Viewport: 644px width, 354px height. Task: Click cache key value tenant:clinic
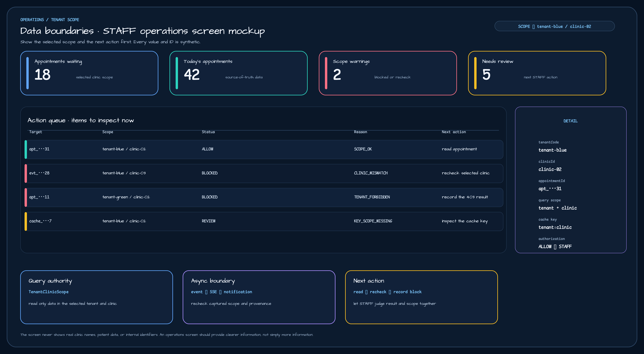555,227
